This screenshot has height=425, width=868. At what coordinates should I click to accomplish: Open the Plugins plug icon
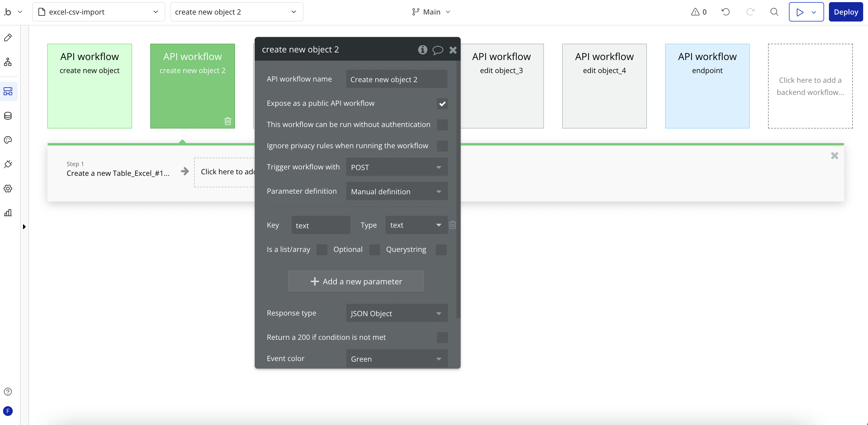click(x=8, y=164)
